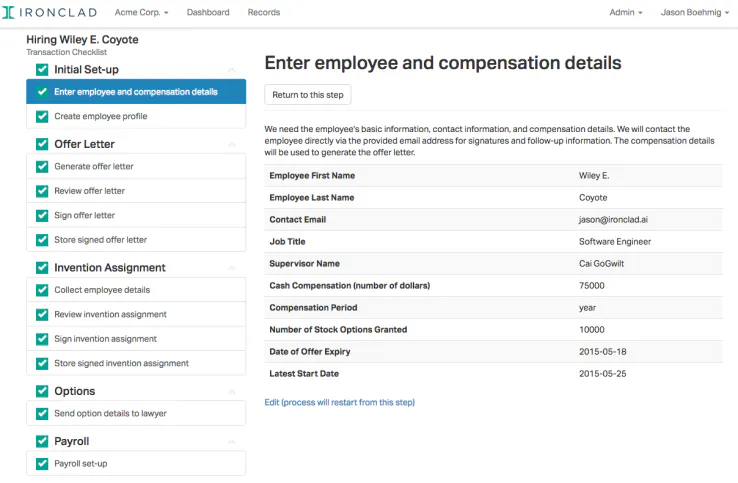Viewport: 738px width, 483px height.
Task: Toggle the Payroll set-up checkbox
Action: pos(42,464)
